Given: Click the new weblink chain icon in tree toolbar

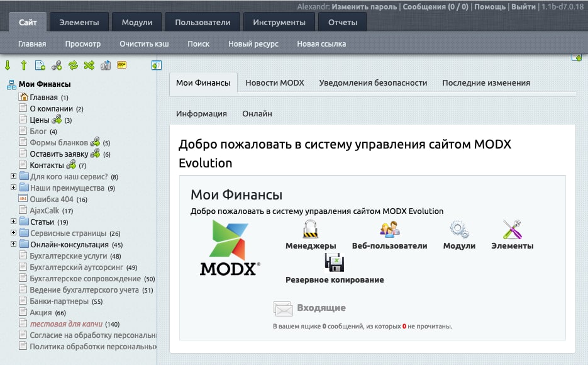Looking at the screenshot, I should coord(57,65).
